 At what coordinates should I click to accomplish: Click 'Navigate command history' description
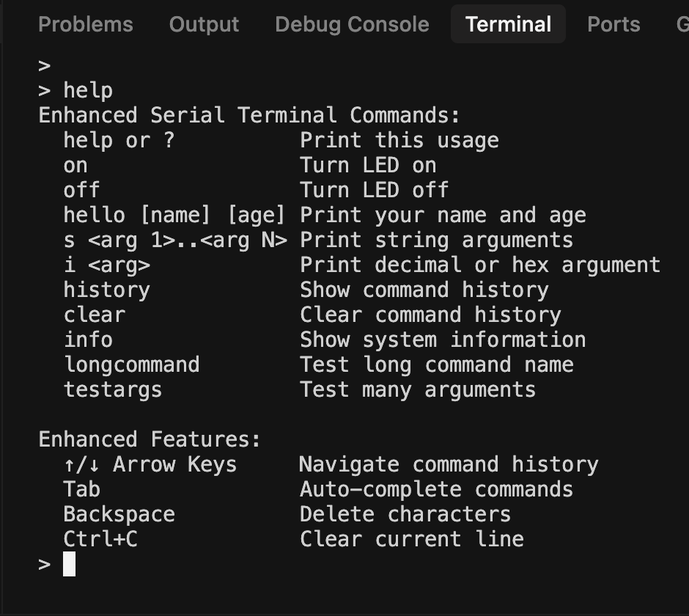[449, 465]
